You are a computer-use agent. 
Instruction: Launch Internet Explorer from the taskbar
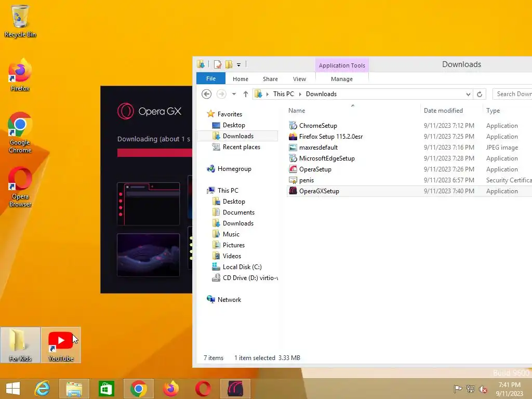tap(43, 389)
